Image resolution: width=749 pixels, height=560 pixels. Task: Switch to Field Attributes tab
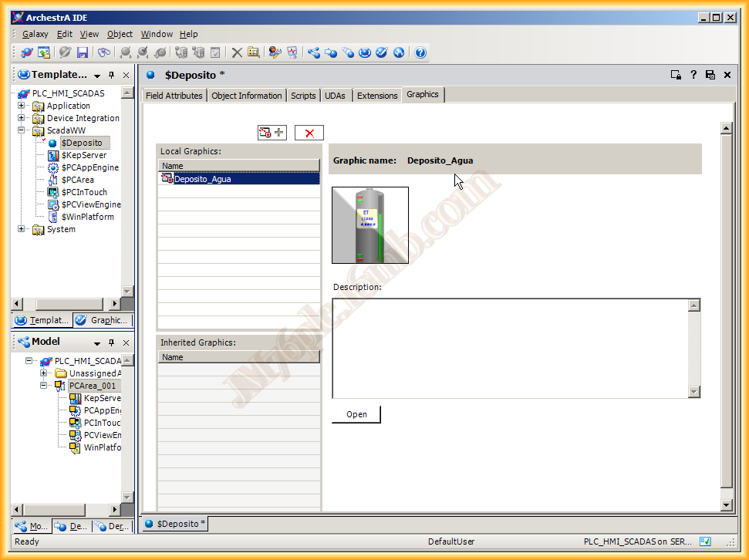click(174, 96)
